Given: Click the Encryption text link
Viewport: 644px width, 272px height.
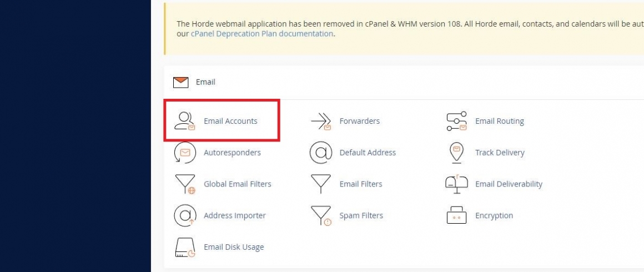Looking at the screenshot, I should 494,216.
